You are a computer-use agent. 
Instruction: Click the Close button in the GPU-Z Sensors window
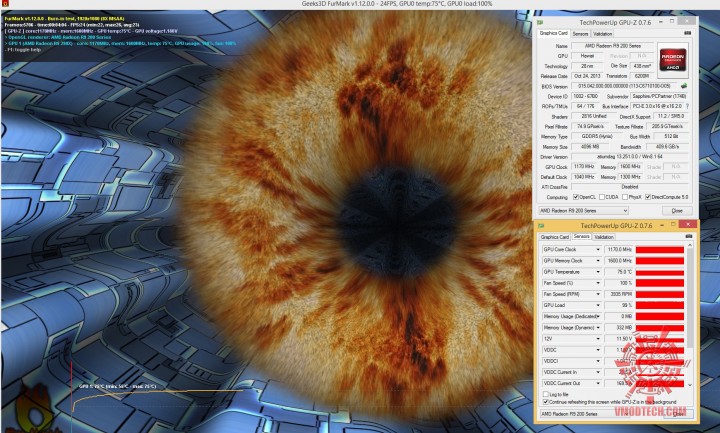[x=678, y=414]
